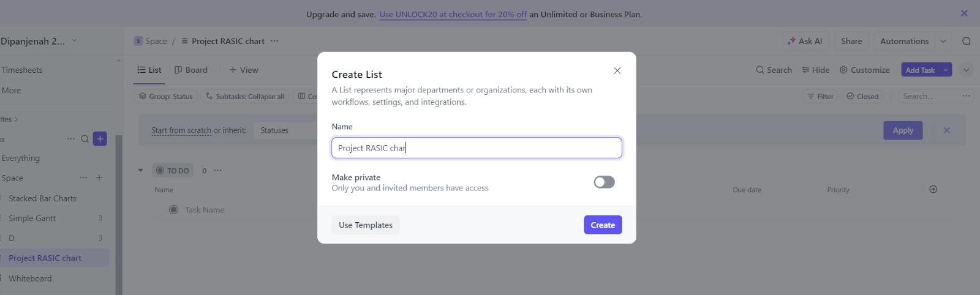Switch to the Board tab
The height and width of the screenshot is (295, 980).
click(x=191, y=70)
